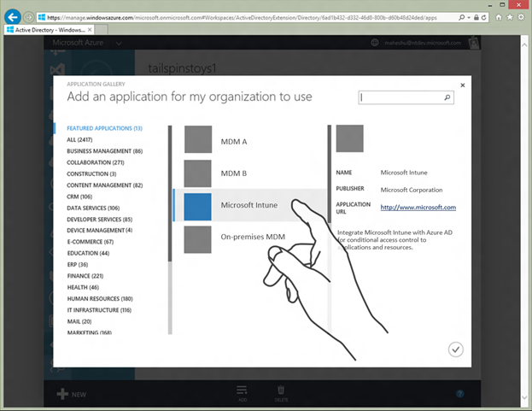Pick the ERP (36) category
The height and width of the screenshot is (411, 532).
click(x=78, y=264)
